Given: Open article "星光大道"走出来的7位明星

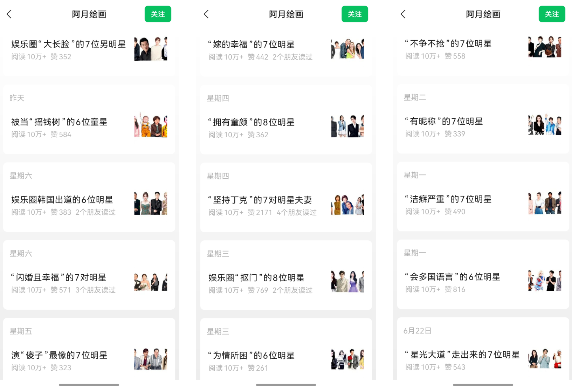Looking at the screenshot, I should 462,355.
